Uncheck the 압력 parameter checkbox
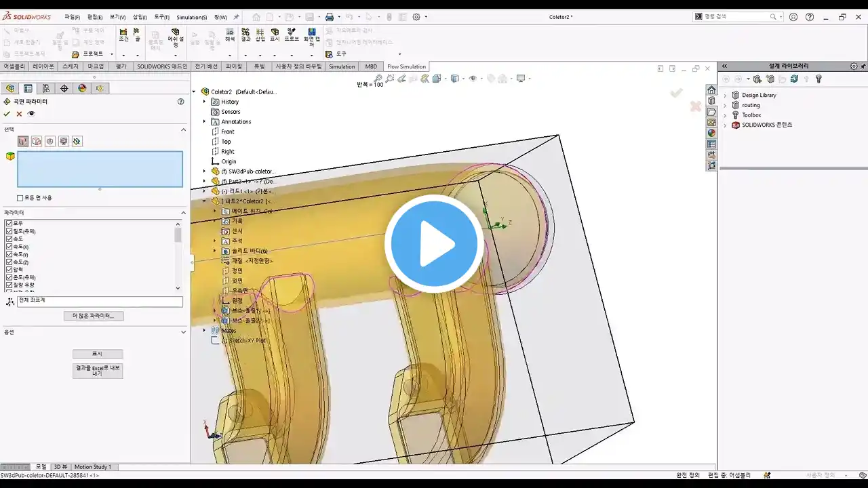Viewport: 868px width, 488px height. pos(9,270)
